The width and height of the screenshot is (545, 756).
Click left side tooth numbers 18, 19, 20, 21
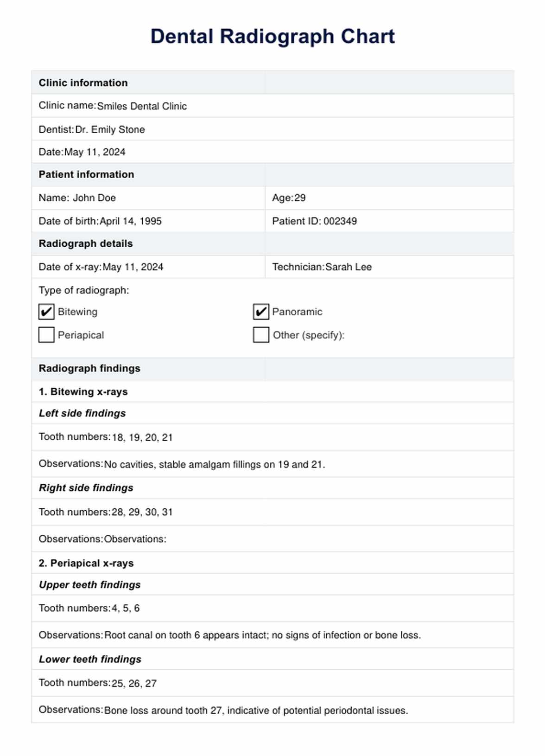pyautogui.click(x=142, y=437)
